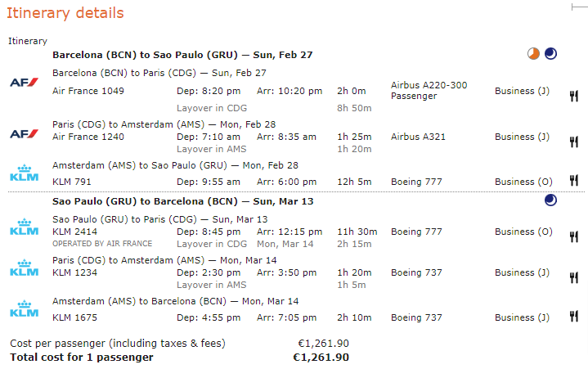Image resolution: width=588 pixels, height=369 pixels.
Task: Click the bold total cost amount €1,261.90
Action: [321, 358]
